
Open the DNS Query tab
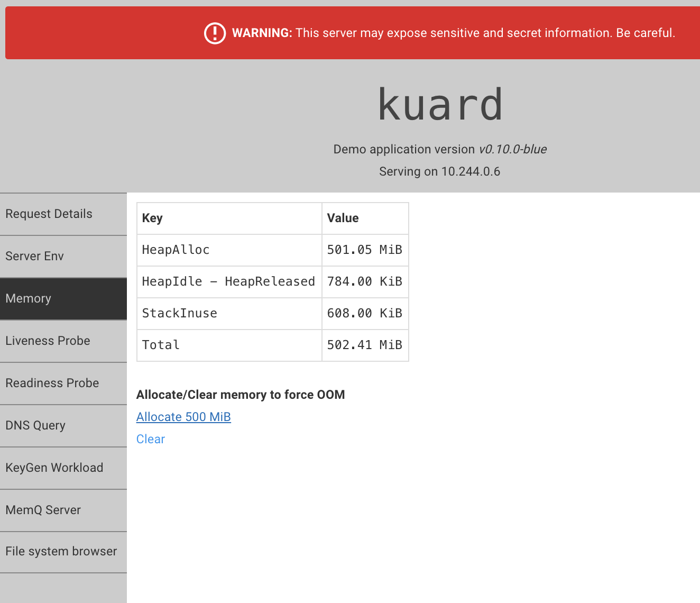[63, 426]
